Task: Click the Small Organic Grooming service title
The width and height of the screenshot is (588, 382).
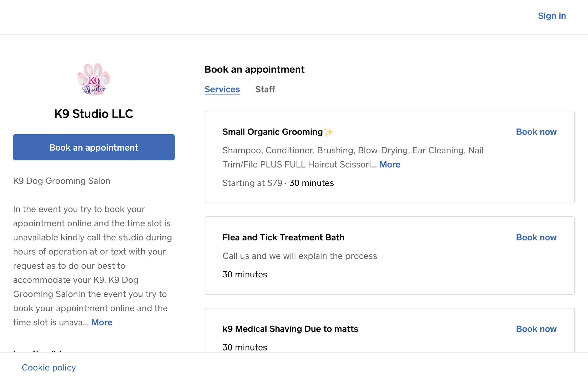Action: [x=272, y=132]
